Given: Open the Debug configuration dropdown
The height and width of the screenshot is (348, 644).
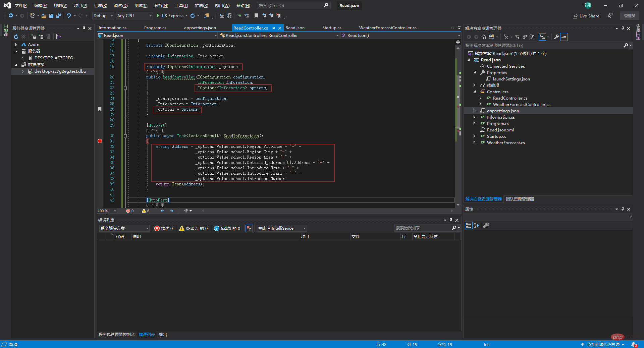Looking at the screenshot, I should [103, 16].
